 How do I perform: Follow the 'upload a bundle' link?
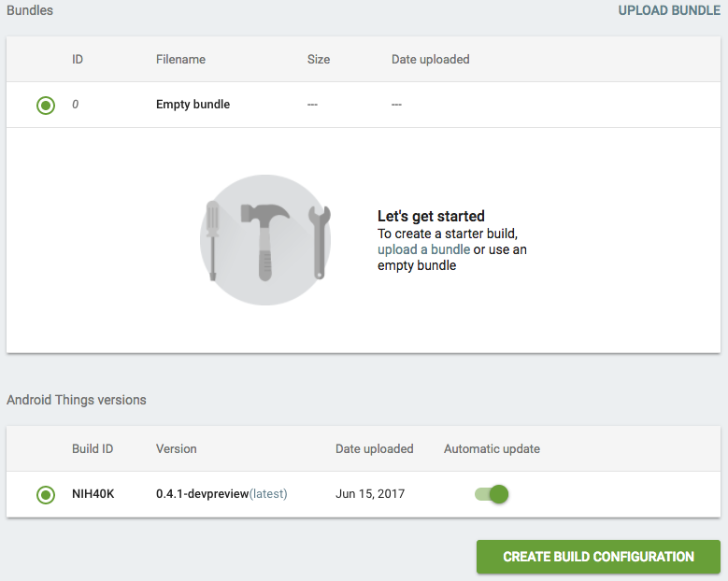tap(423, 249)
